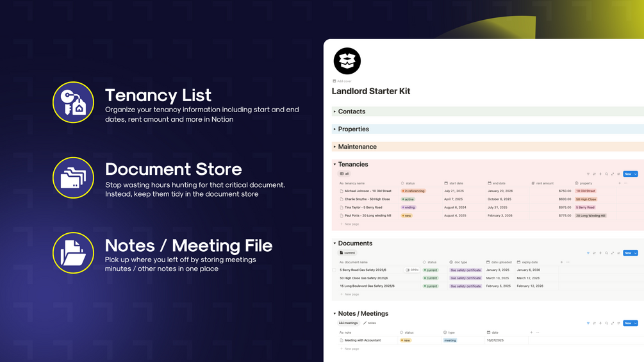
Task: Click the search icon in Tenancies toolbar
Action: coord(607,174)
